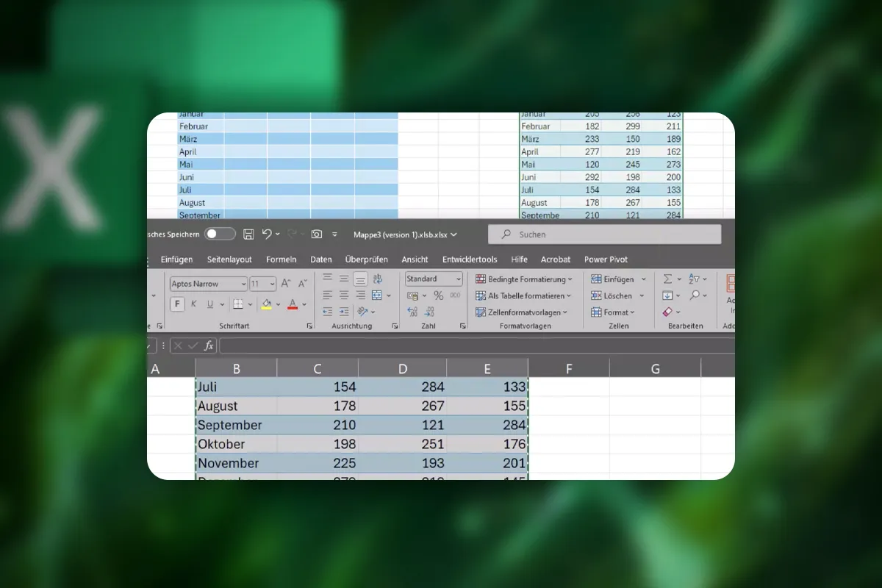
Task: Left-align the cell text
Action: point(326,295)
